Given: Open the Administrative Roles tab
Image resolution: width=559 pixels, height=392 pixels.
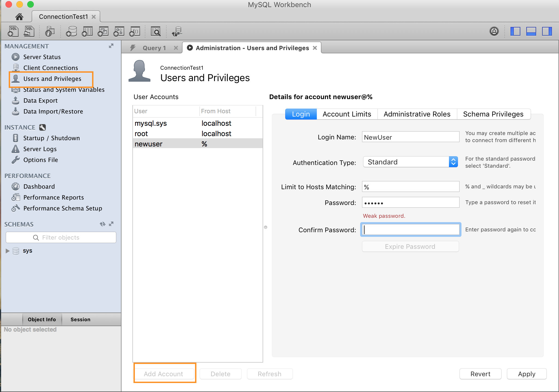Looking at the screenshot, I should [417, 114].
